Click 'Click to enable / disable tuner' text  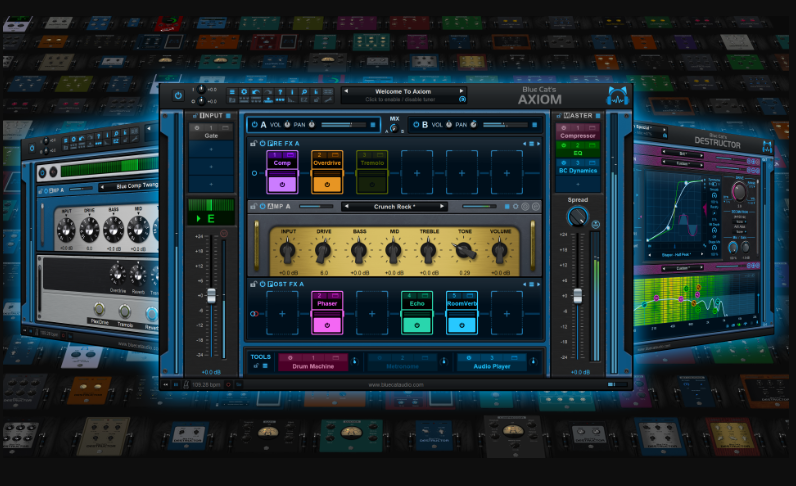point(400,100)
